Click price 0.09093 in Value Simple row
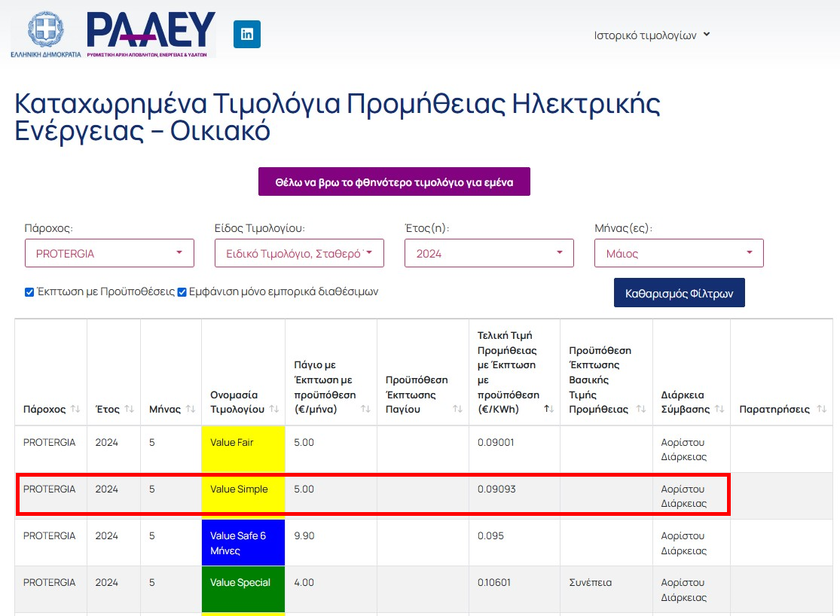Viewport: 840px width, 616px height. pos(496,489)
